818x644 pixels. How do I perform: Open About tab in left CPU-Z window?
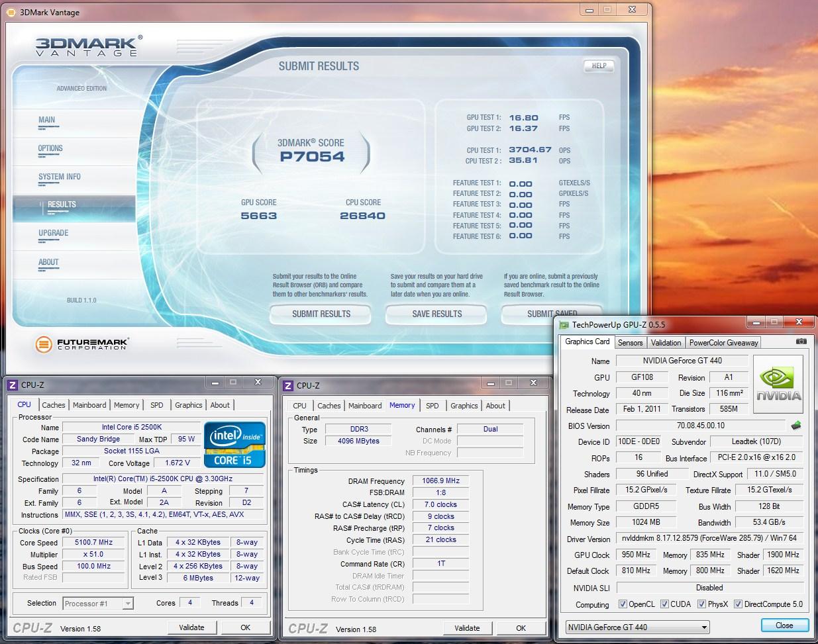(x=220, y=405)
